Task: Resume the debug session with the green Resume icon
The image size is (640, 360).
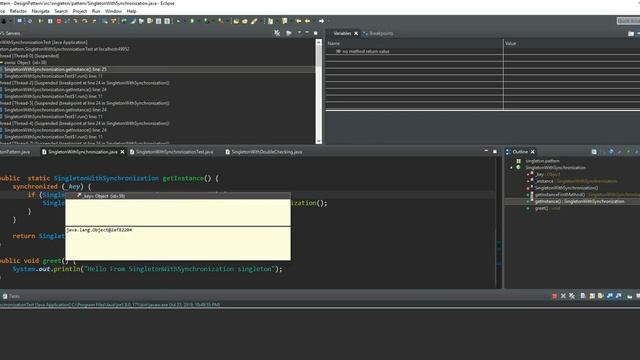Action: (40, 21)
